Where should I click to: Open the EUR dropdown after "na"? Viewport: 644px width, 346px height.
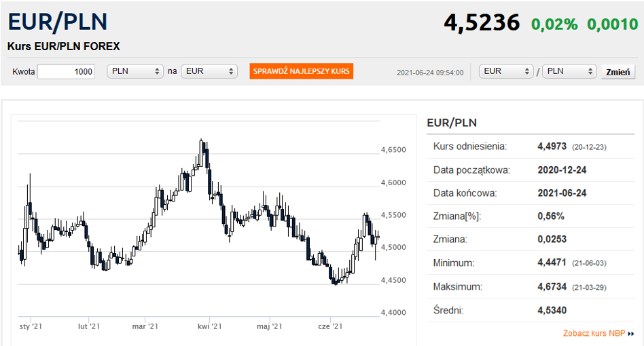click(x=209, y=71)
